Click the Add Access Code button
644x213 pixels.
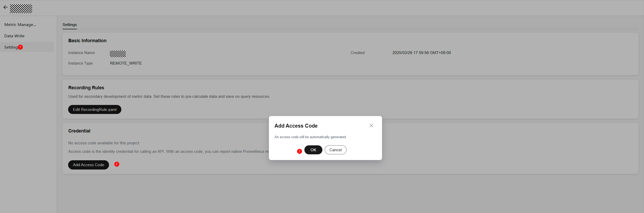tap(88, 165)
